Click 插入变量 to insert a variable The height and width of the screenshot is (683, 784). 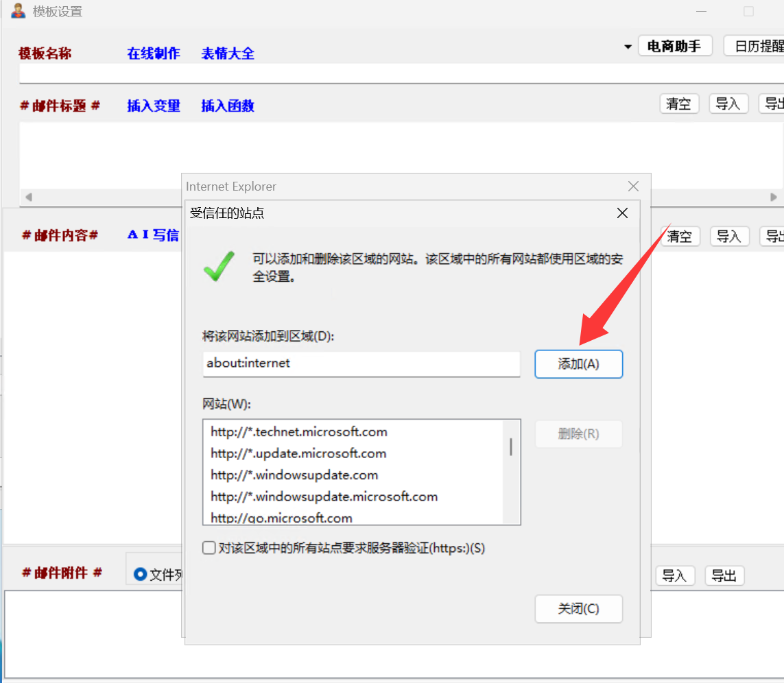pyautogui.click(x=154, y=106)
